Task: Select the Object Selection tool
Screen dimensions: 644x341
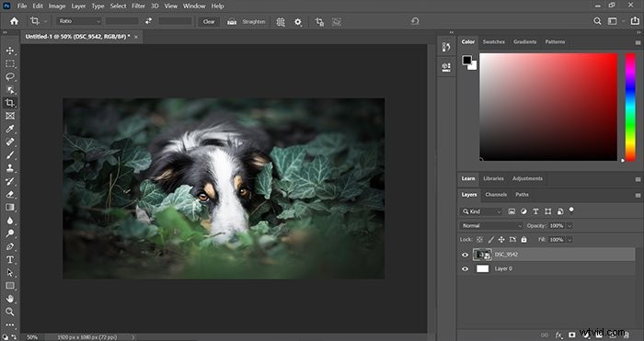Action: point(10,90)
